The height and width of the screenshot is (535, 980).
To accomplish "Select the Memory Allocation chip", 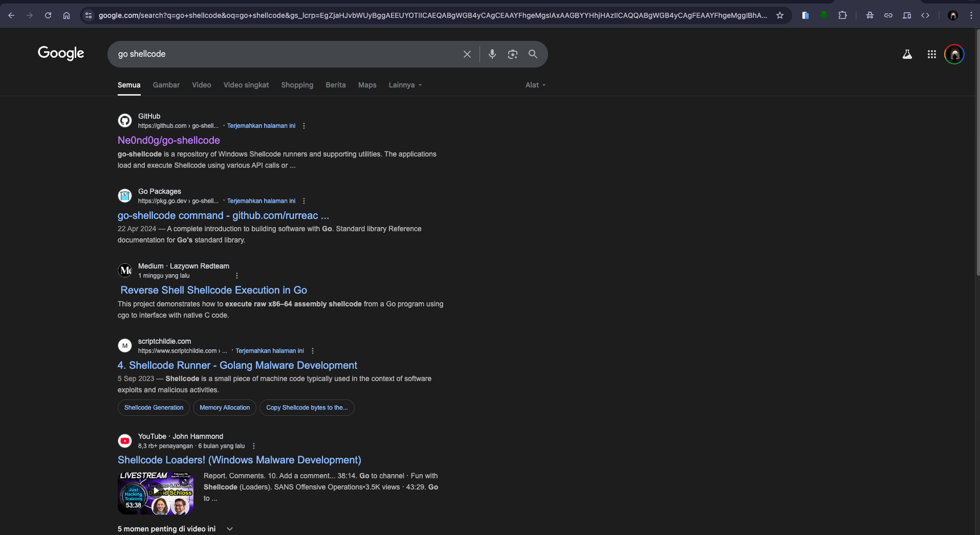I will 225,408.
